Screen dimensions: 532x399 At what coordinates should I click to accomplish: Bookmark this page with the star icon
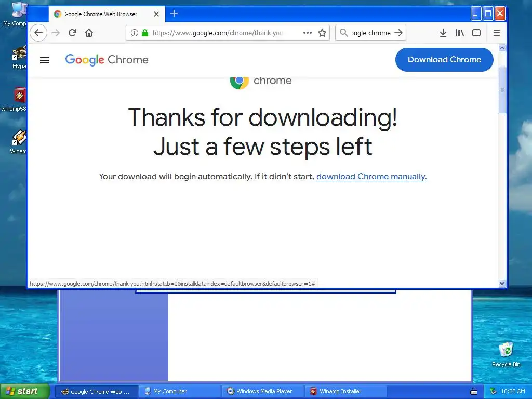tap(322, 33)
